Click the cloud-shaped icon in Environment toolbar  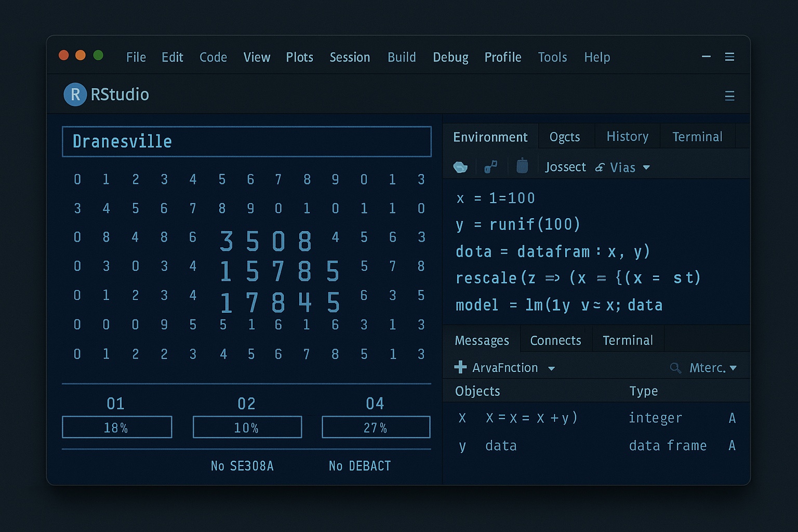[460, 167]
